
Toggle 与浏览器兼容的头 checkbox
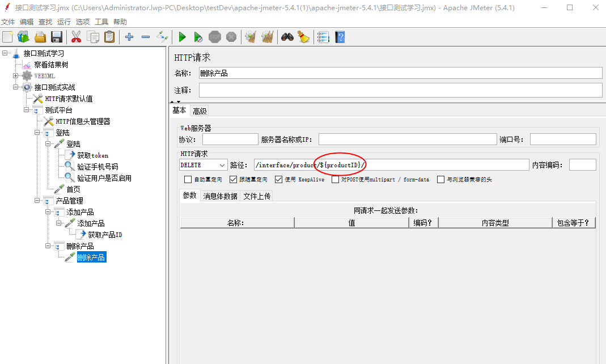tap(440, 179)
